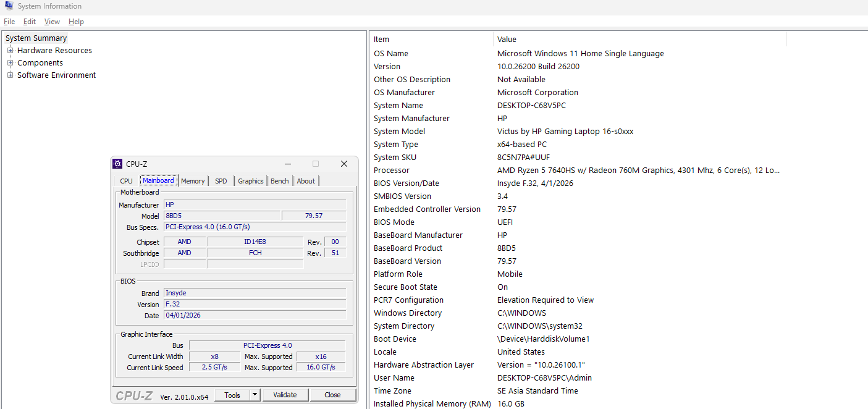
Task: Open the File menu
Action: (9, 22)
